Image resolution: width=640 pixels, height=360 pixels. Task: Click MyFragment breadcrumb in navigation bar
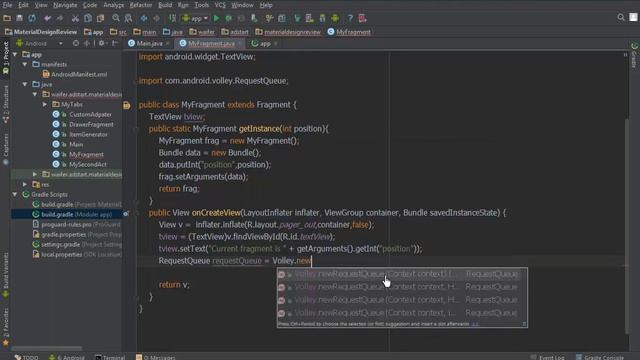[x=349, y=32]
